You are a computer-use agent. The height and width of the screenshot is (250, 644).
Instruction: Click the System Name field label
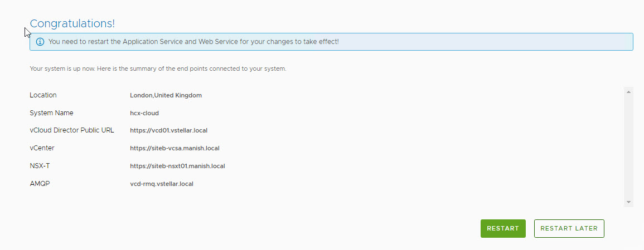click(x=51, y=113)
